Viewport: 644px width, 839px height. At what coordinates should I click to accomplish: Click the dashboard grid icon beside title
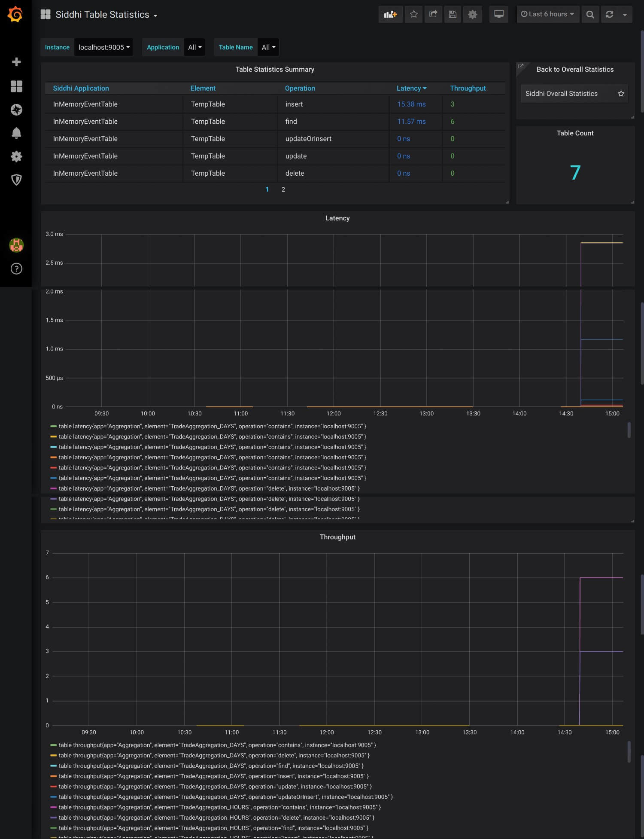pos(46,14)
